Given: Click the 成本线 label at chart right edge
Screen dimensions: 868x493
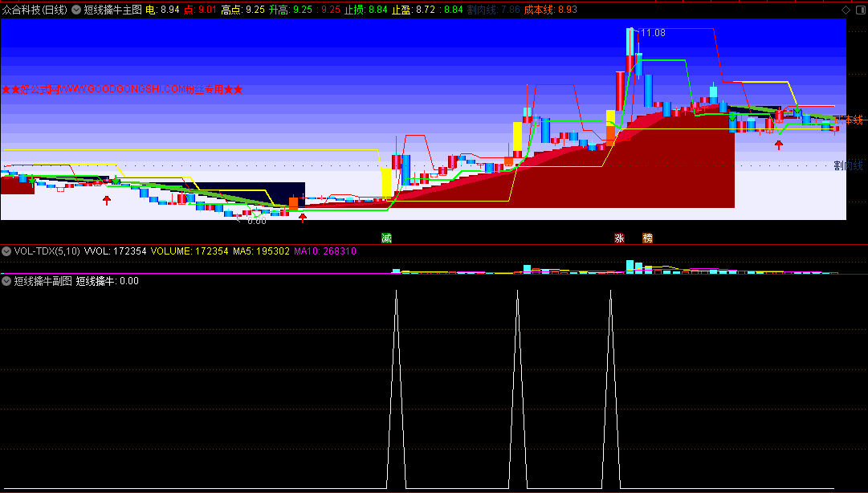Looking at the screenshot, I should (850, 120).
